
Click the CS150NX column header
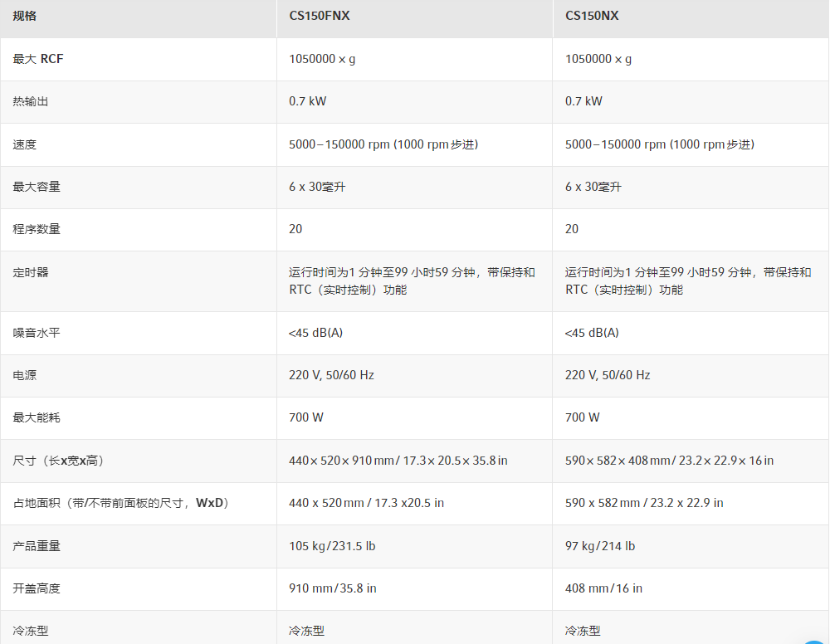click(592, 16)
